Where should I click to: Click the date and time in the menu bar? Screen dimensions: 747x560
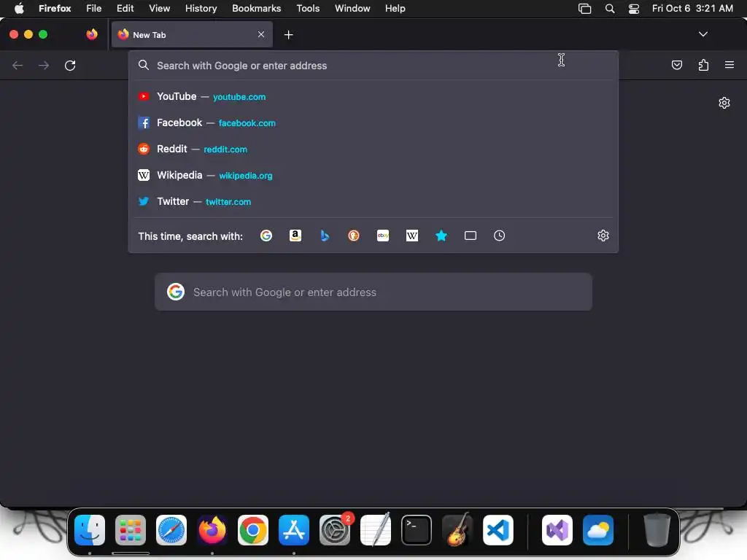692,8
